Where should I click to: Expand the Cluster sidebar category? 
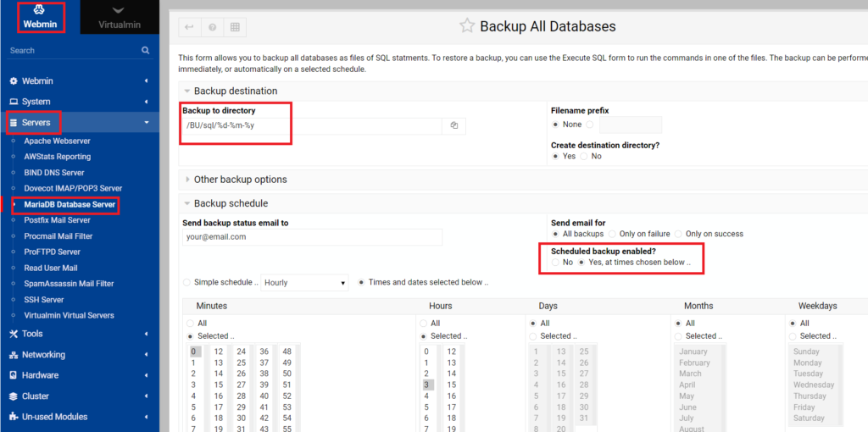[80, 396]
